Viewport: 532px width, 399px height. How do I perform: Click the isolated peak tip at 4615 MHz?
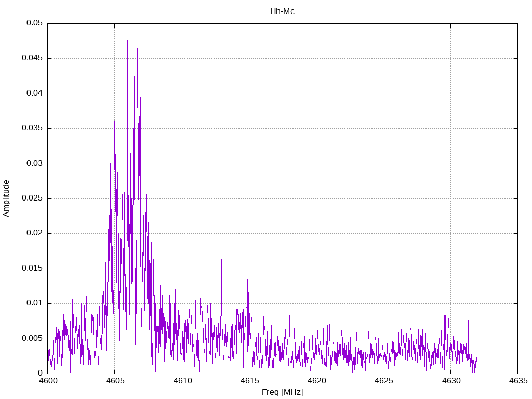coord(248,238)
